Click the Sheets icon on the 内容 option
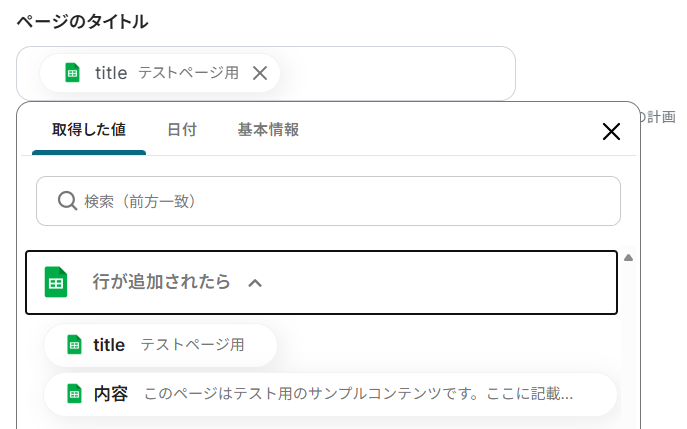Screen dimensions: 687x429 click(74, 394)
